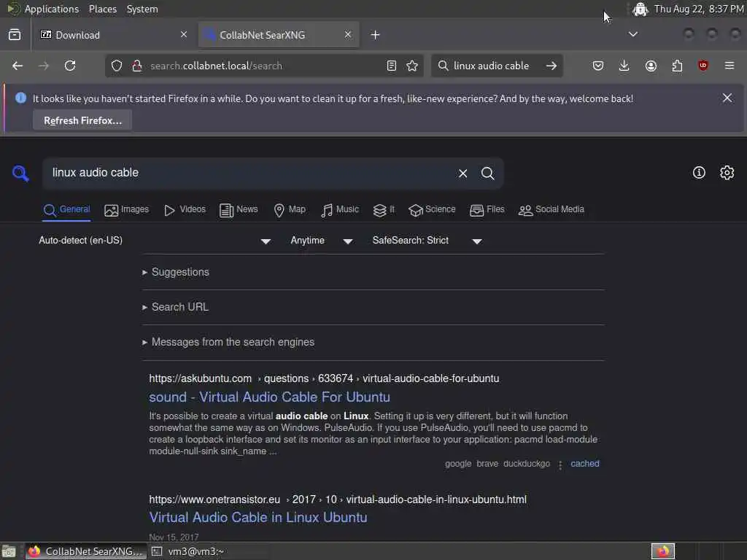Toggle reader view icon in address bar
747x560 pixels.
point(392,66)
